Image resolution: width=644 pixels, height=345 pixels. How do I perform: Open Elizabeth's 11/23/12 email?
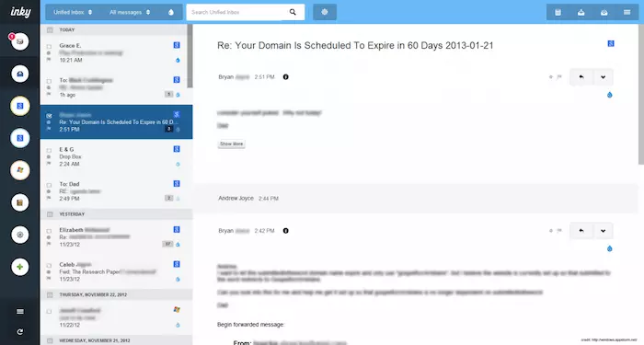pos(116,237)
